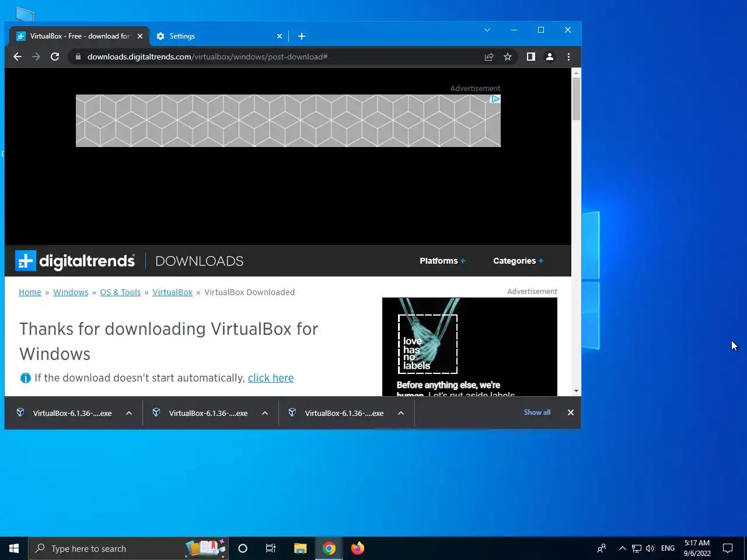Show hidden system tray icons
The height and width of the screenshot is (560, 747).
click(622, 548)
